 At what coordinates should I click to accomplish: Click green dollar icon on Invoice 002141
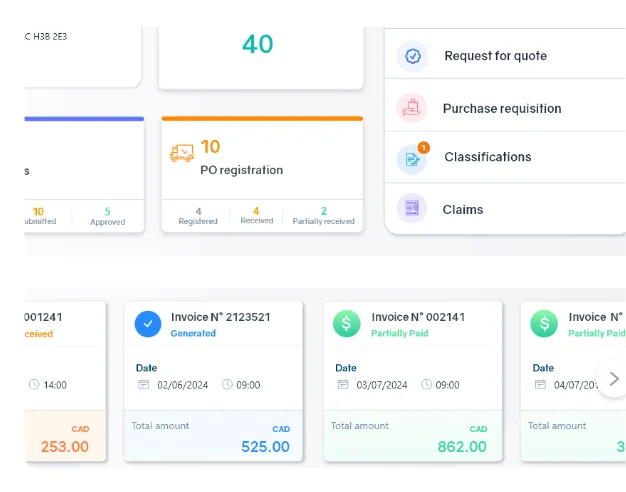click(348, 324)
